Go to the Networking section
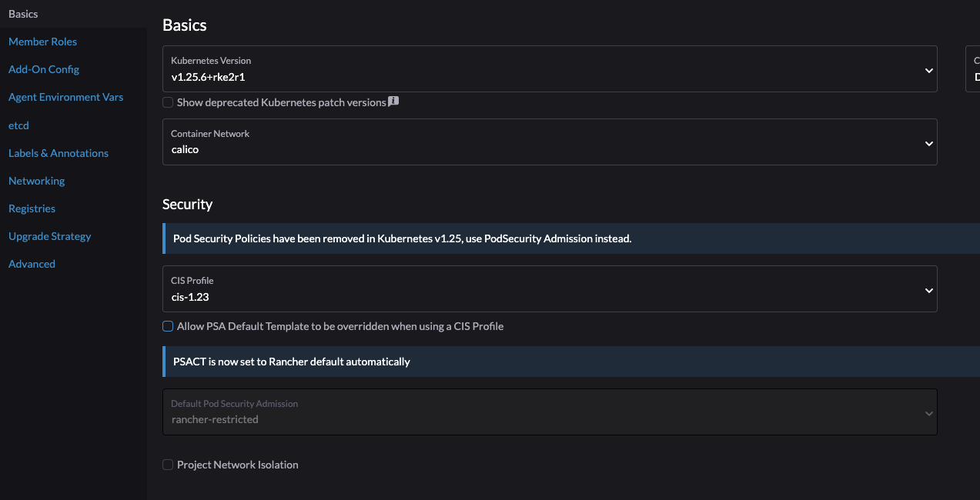 click(x=36, y=180)
